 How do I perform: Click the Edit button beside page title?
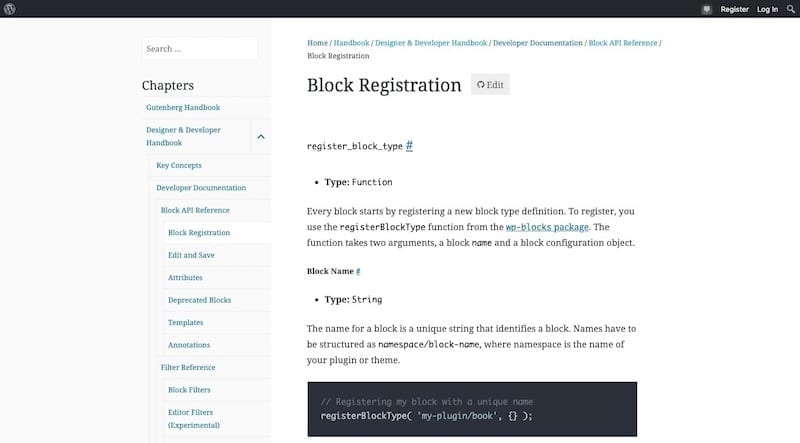tap(490, 85)
